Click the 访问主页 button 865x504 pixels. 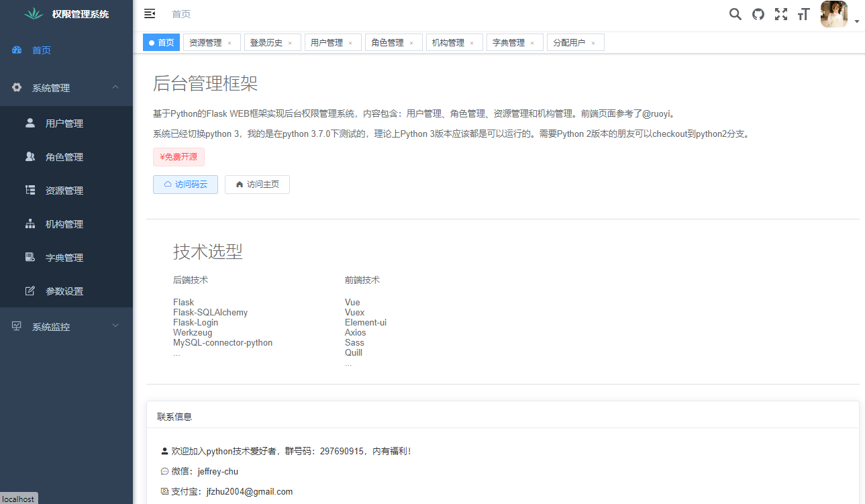pos(257,185)
